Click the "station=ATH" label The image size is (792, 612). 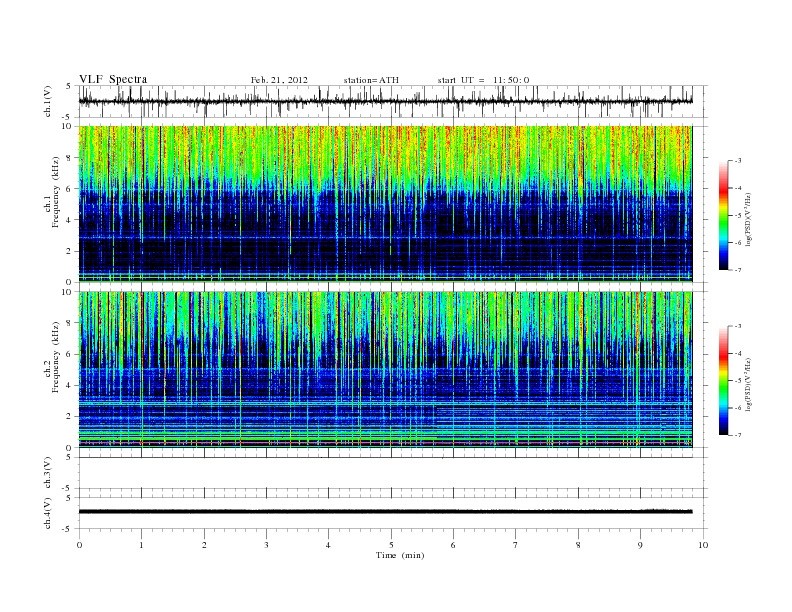click(x=371, y=80)
